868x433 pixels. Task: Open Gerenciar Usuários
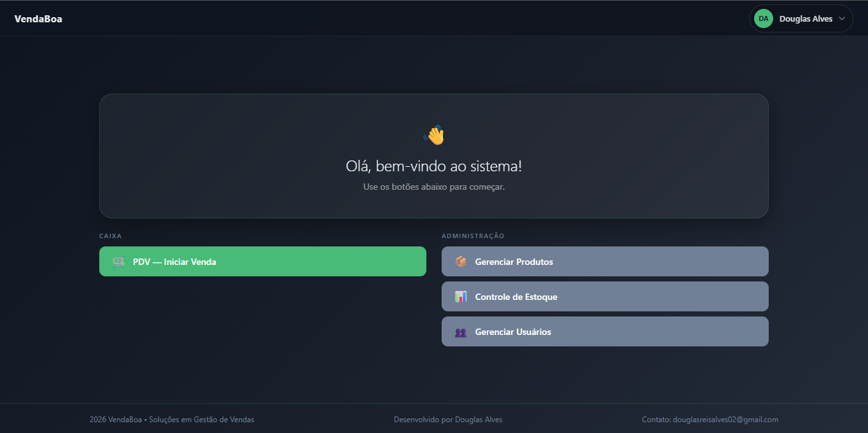pyautogui.click(x=605, y=332)
